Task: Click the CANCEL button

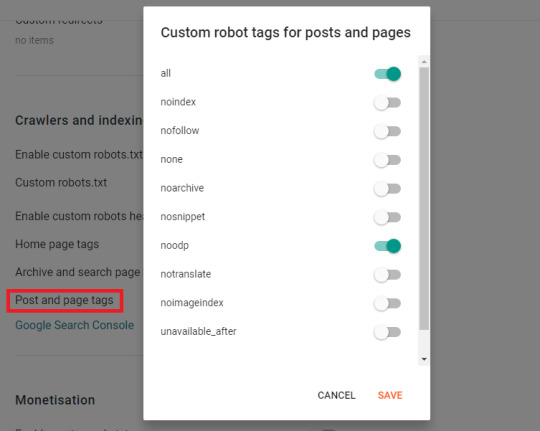Action: [x=336, y=395]
